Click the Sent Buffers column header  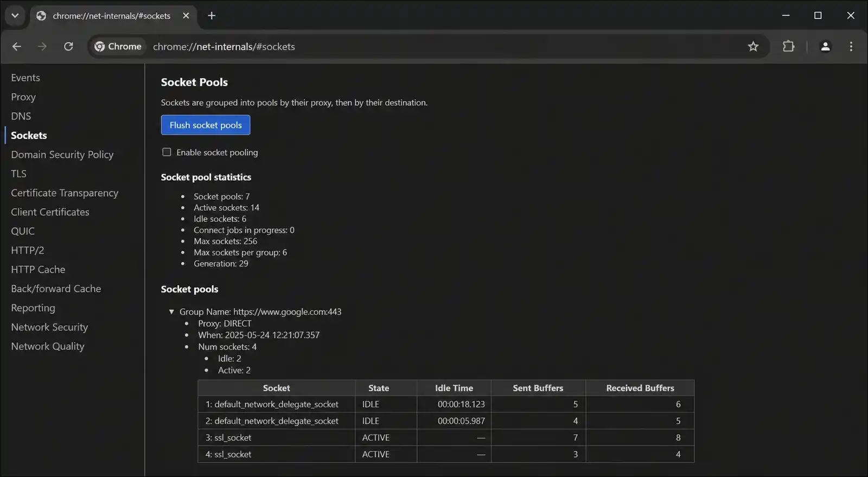(x=538, y=388)
